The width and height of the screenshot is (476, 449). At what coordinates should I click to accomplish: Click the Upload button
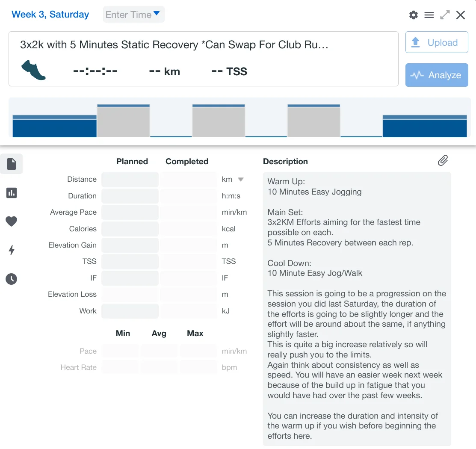click(436, 42)
